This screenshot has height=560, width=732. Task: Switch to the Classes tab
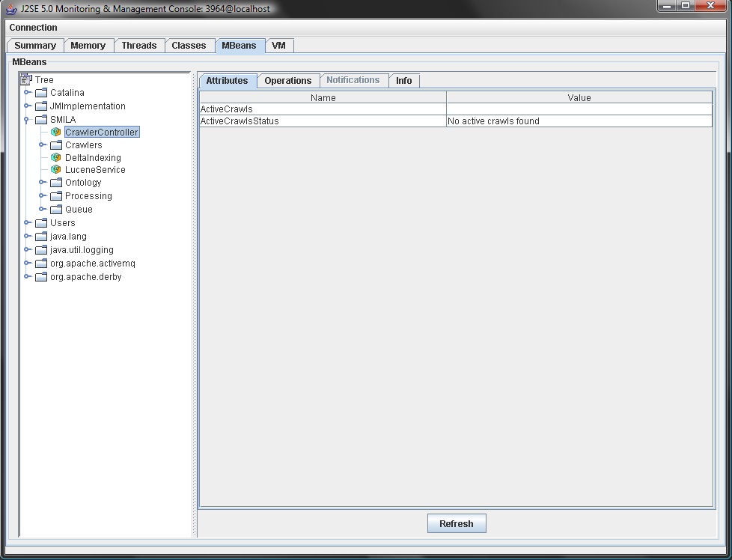(189, 46)
